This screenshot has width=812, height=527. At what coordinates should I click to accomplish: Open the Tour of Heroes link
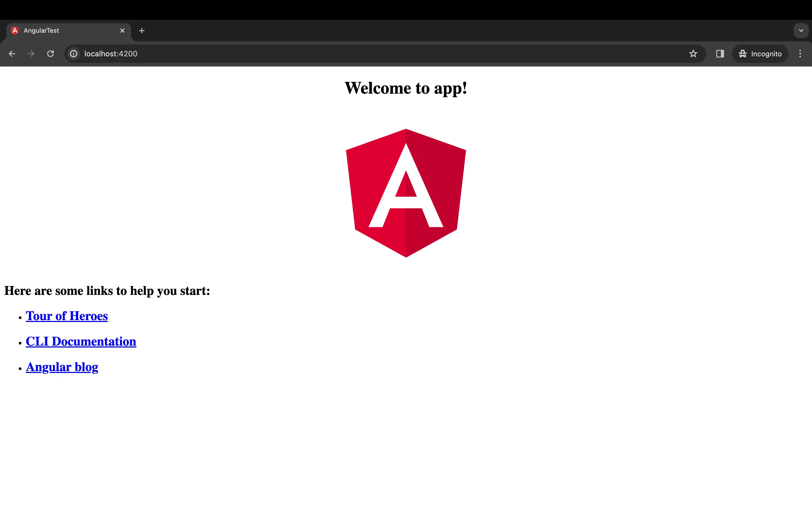[67, 316]
